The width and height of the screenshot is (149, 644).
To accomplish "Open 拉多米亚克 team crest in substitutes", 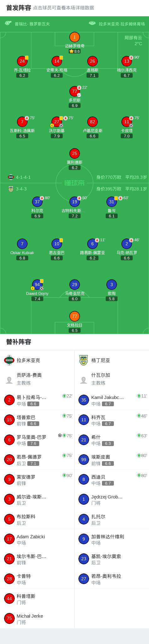I will 9,360.
